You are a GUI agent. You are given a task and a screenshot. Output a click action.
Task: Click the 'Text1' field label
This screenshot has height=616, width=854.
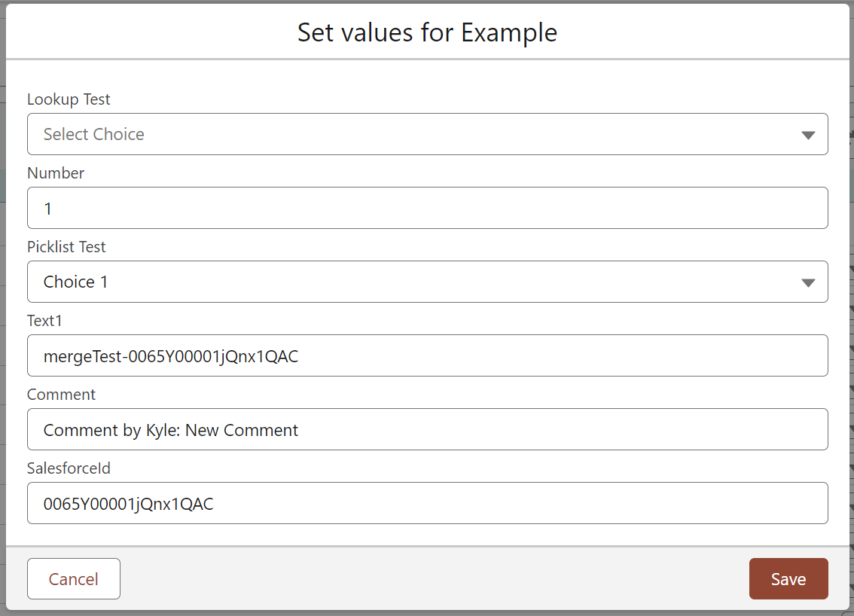pos(44,321)
